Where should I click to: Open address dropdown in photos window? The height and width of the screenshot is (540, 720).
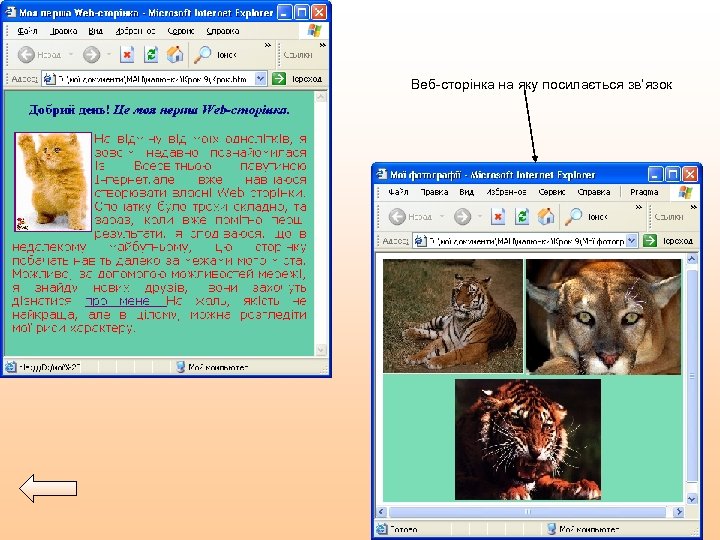click(x=631, y=240)
